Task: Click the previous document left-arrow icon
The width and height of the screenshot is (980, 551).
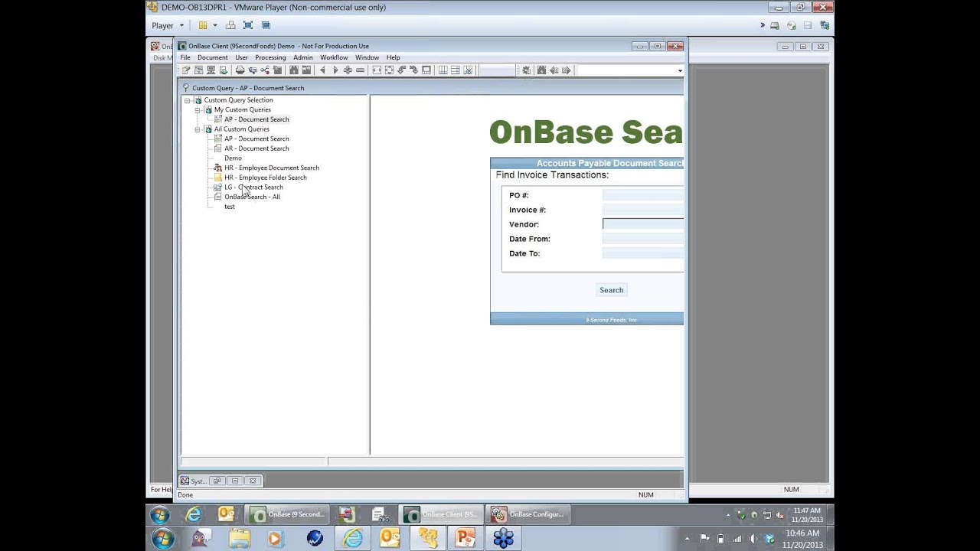Action: click(x=322, y=70)
